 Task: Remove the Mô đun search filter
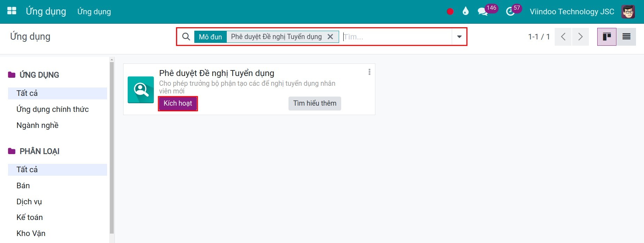(330, 37)
